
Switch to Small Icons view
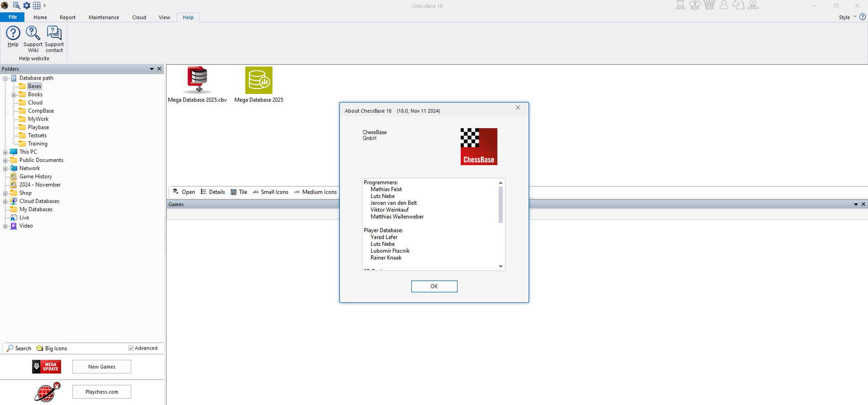tap(271, 192)
